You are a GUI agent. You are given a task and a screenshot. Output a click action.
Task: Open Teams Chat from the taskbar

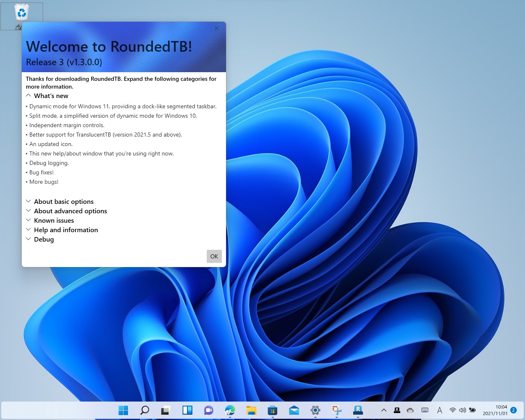(208, 410)
